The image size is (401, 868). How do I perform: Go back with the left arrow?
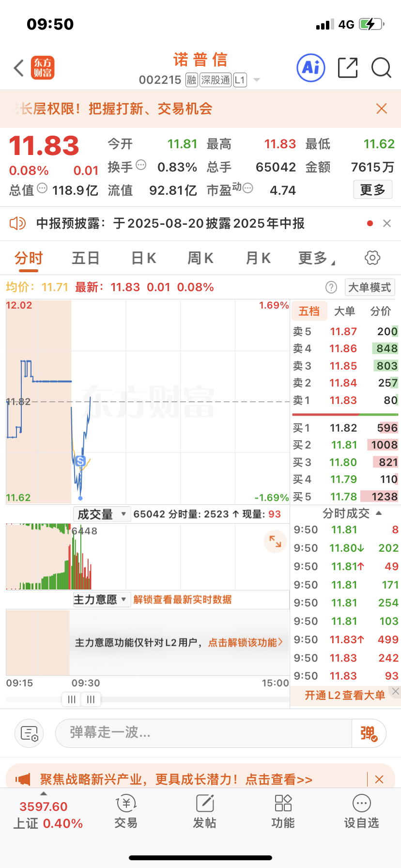click(x=18, y=68)
